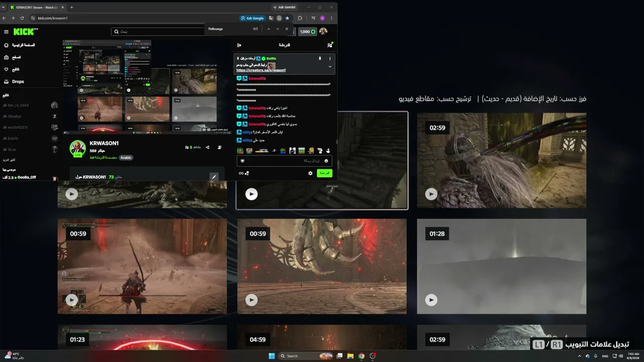Click the Windows taskbar Search box

[306, 356]
